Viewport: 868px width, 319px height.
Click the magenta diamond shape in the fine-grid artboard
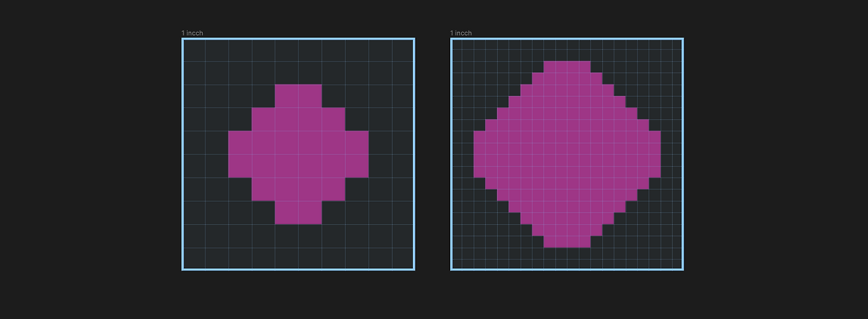[567, 154]
